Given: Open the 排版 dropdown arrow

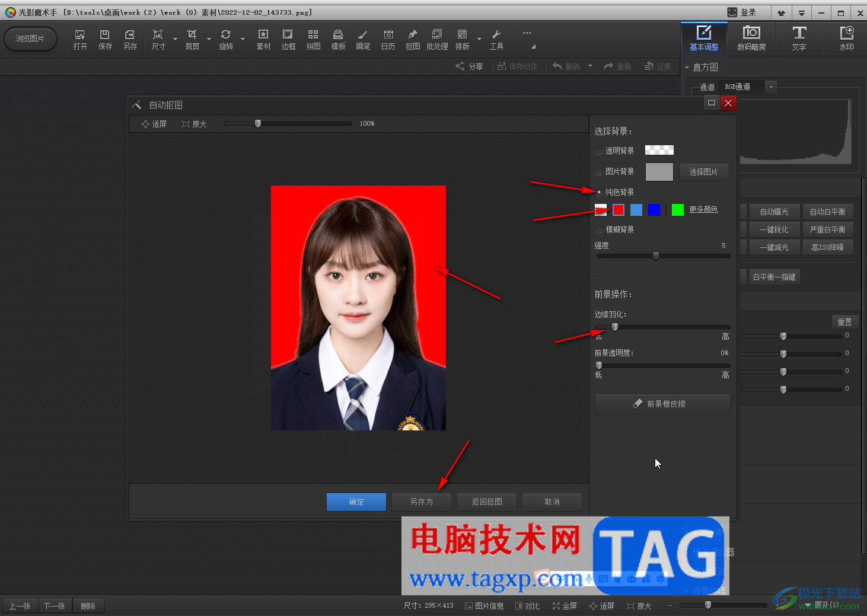Looking at the screenshot, I should [479, 40].
